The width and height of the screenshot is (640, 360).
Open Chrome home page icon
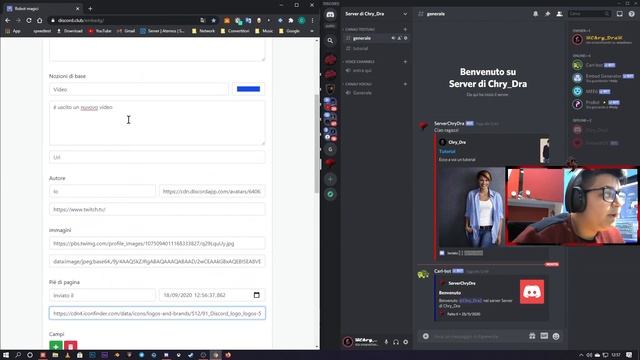pos(39,20)
